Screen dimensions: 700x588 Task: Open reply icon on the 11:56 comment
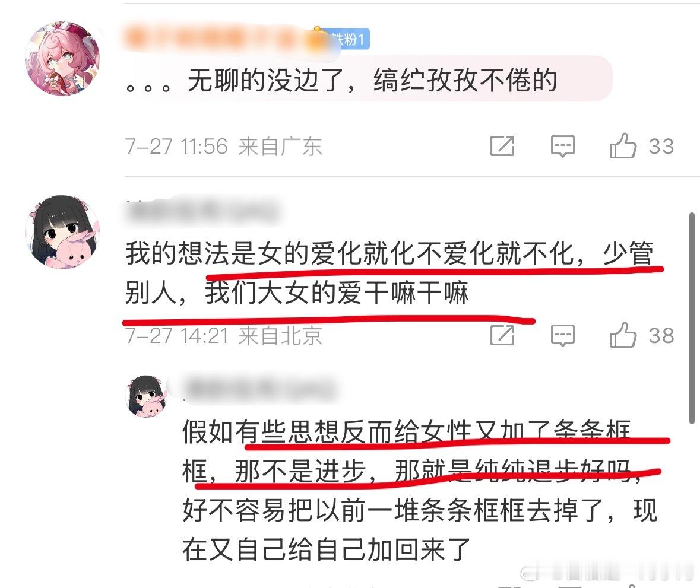[562, 147]
